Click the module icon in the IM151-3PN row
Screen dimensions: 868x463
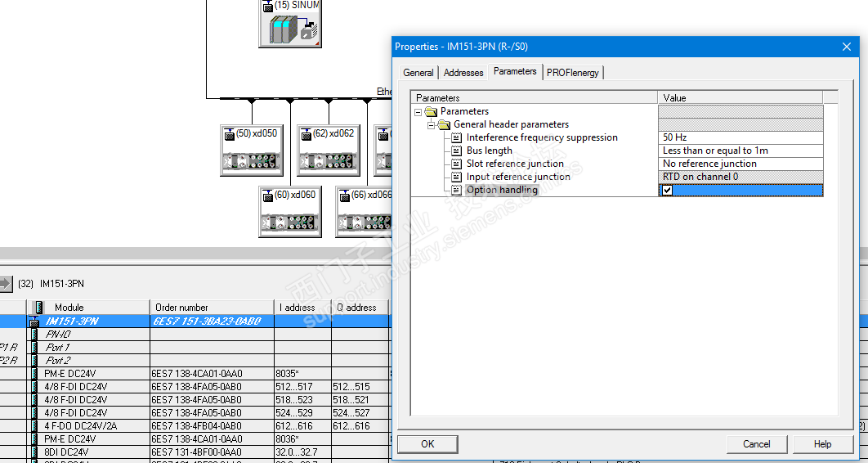pyautogui.click(x=34, y=321)
